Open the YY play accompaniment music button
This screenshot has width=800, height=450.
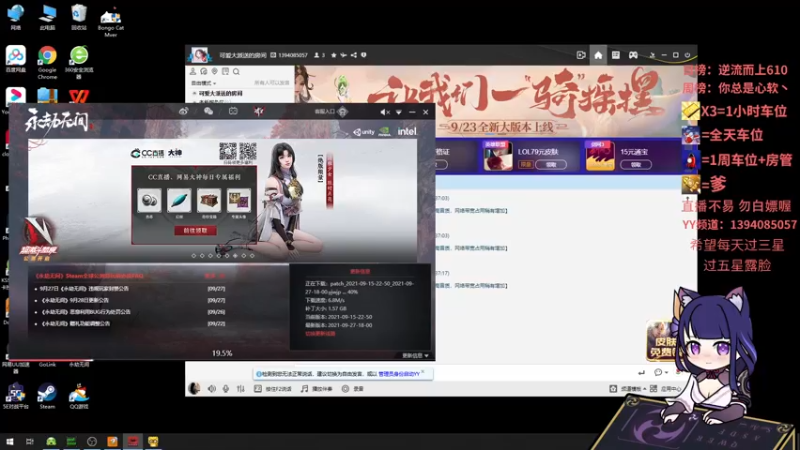[x=316, y=389]
